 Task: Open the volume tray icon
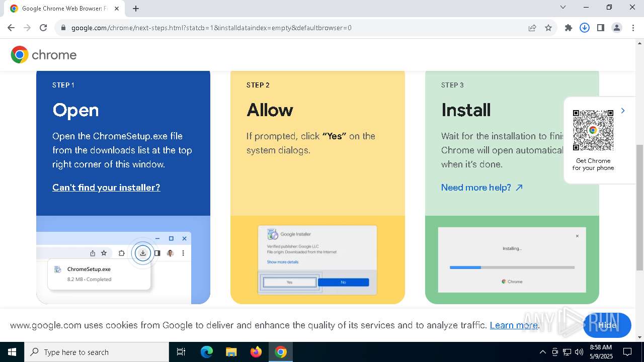(x=579, y=352)
